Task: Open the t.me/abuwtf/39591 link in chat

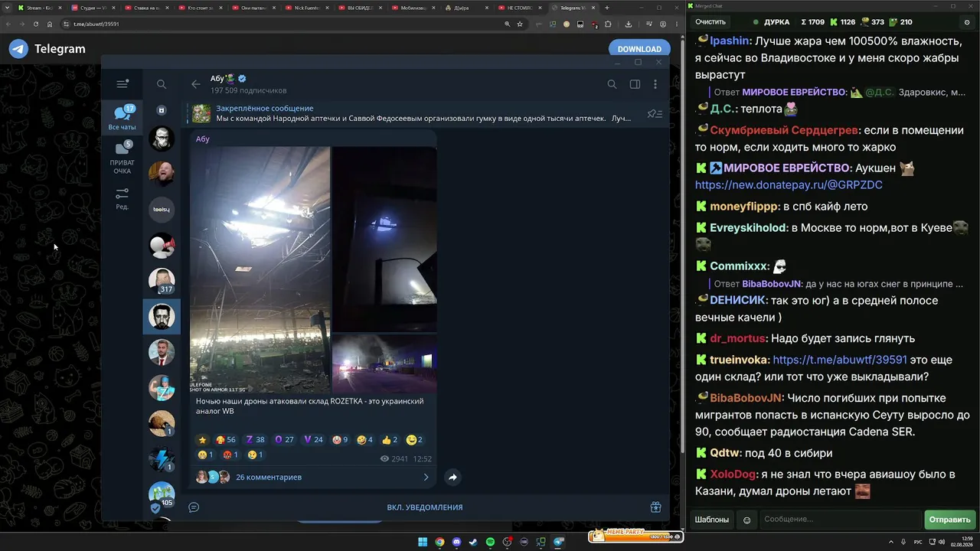Action: pos(840,360)
